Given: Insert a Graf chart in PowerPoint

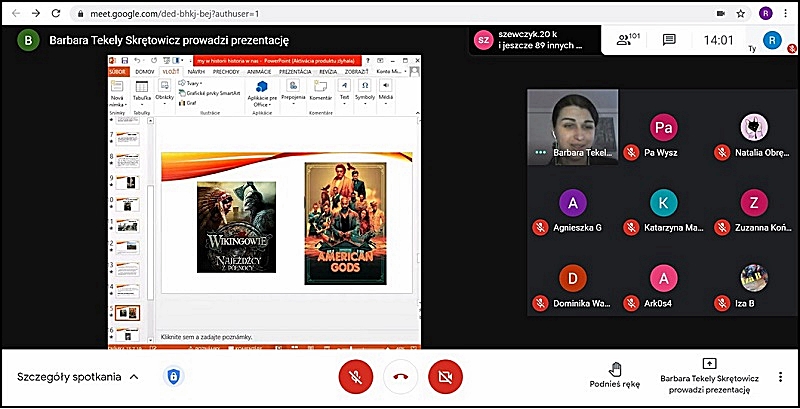Looking at the screenshot, I should 188,103.
